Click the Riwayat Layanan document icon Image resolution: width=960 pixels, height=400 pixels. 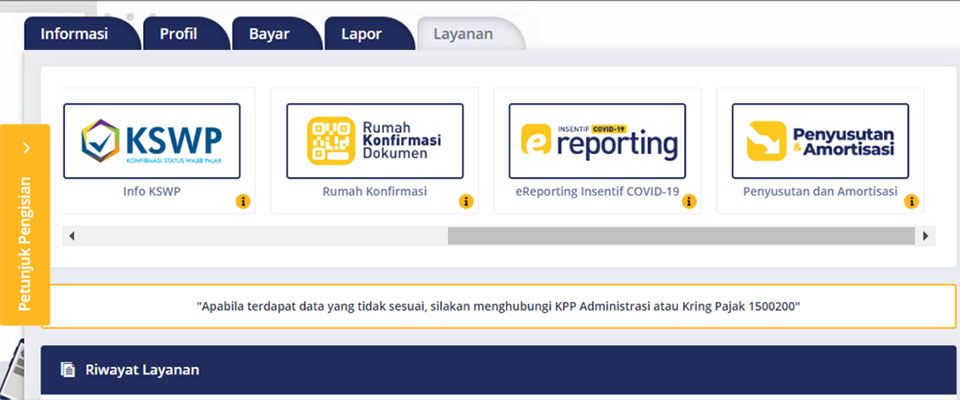click(x=67, y=370)
